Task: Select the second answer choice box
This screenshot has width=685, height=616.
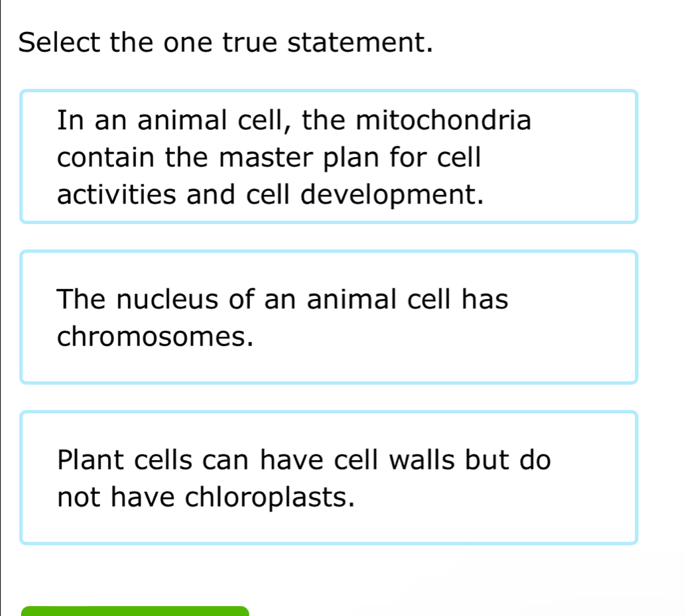Action: 329,317
